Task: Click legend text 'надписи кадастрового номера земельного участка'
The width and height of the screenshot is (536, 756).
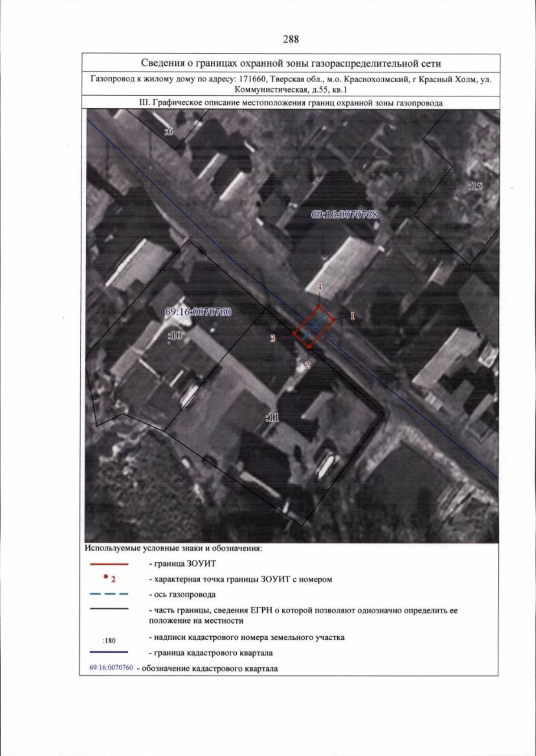Action: (247, 638)
